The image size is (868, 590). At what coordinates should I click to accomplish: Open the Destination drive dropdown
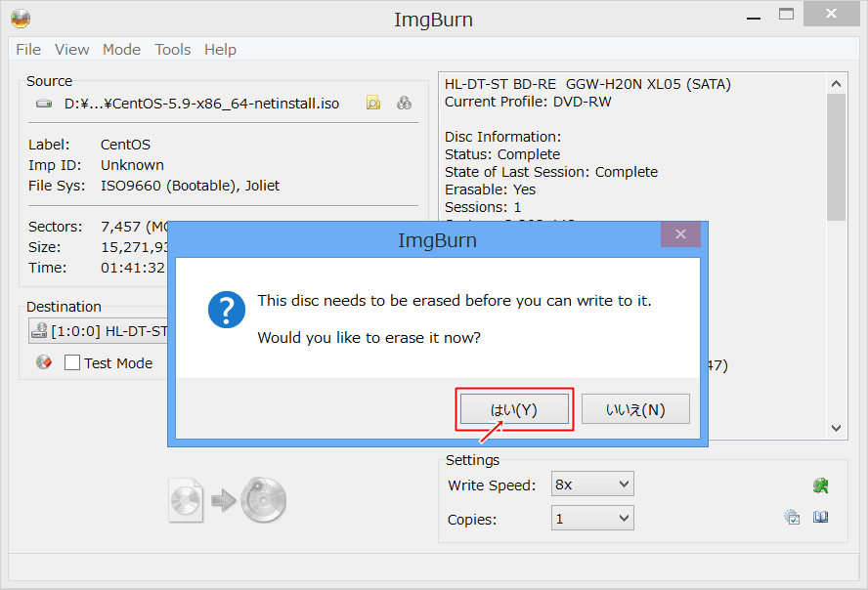pyautogui.click(x=98, y=331)
